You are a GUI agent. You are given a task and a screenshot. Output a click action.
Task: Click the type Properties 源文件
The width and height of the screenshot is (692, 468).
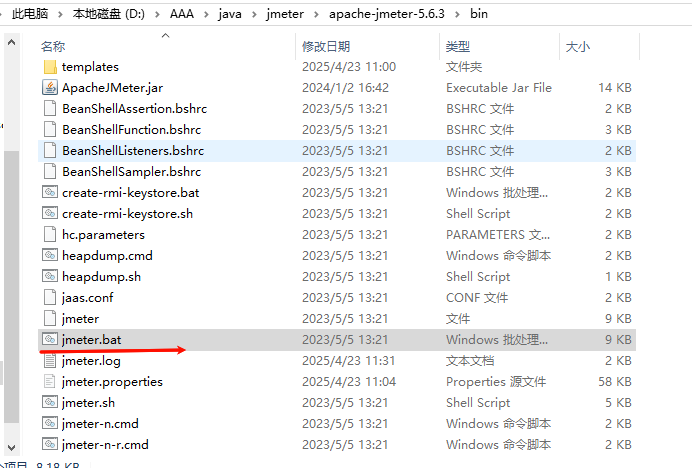(496, 381)
